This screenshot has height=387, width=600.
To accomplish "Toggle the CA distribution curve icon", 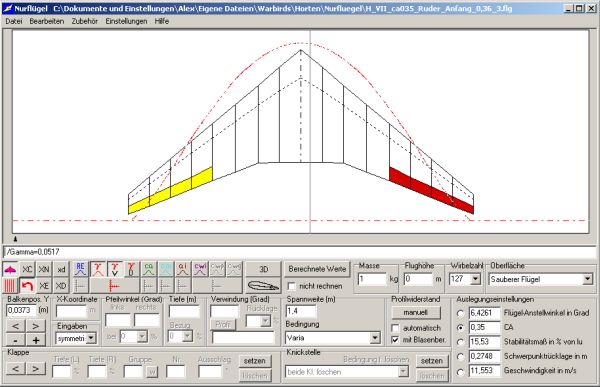I will click(x=149, y=269).
